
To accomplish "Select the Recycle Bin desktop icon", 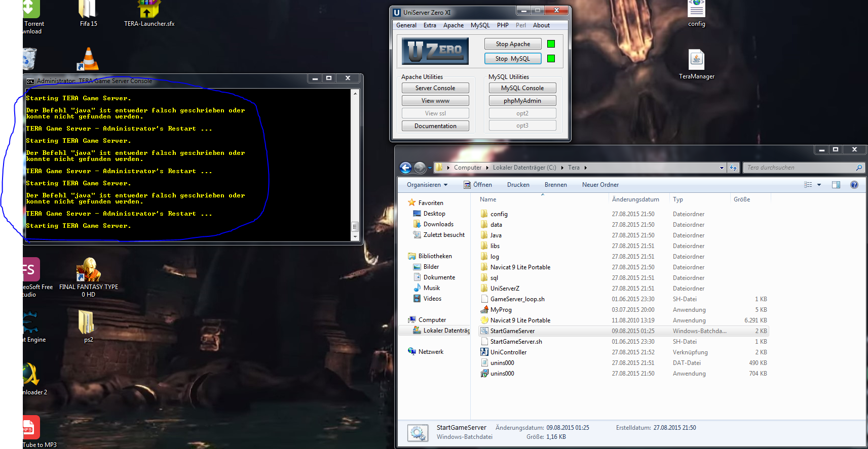I will pos(29,59).
